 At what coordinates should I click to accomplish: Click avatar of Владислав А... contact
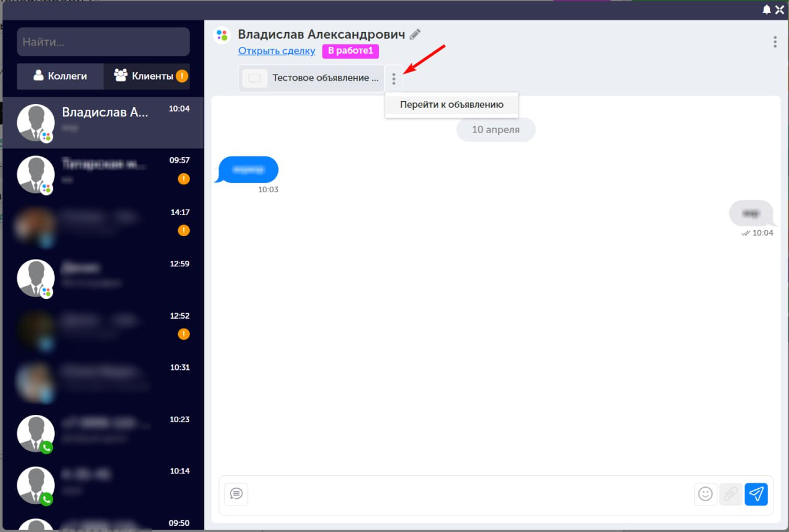click(x=36, y=123)
